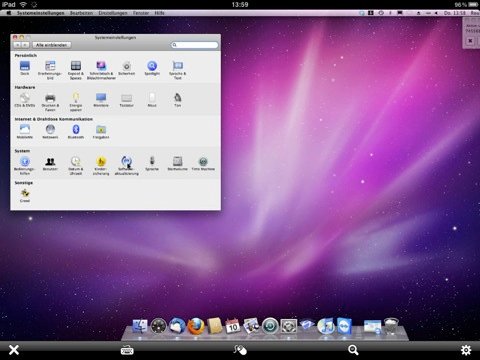Click System Preferences in the Dock
Viewport: 480px width, 360px height.
(289, 326)
